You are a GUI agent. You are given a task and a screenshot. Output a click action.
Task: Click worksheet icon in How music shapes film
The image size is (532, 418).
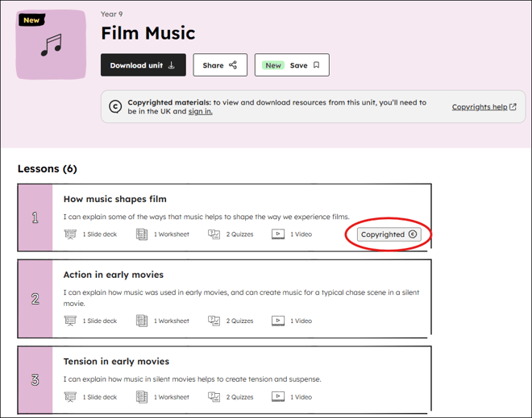(x=142, y=234)
